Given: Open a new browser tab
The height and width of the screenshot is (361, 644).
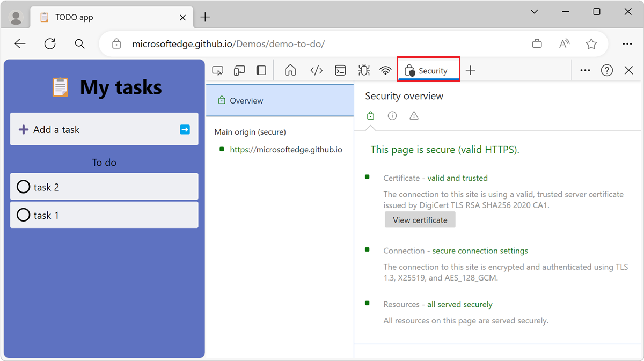Looking at the screenshot, I should [x=205, y=18].
